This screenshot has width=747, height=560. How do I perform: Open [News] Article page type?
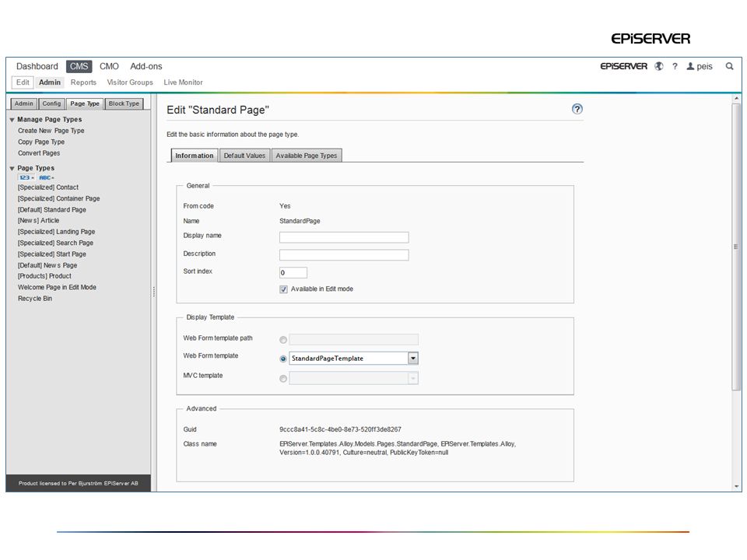(x=39, y=220)
